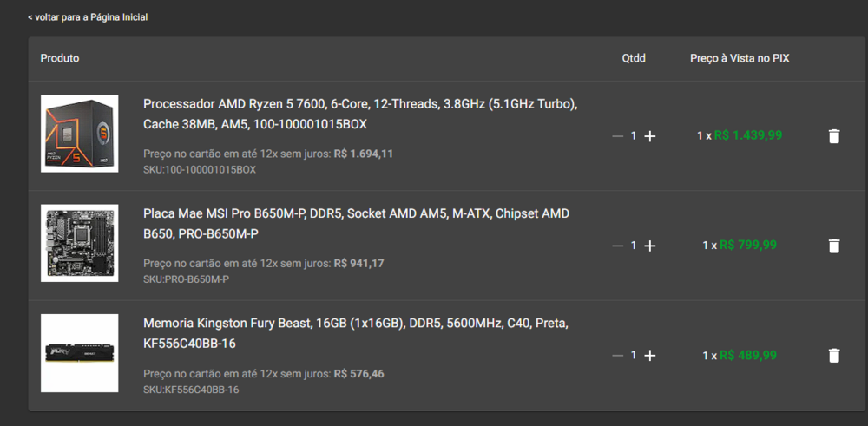The image size is (868, 426).
Task: Select the SKU:100-100001015BOX text
Action: (200, 170)
